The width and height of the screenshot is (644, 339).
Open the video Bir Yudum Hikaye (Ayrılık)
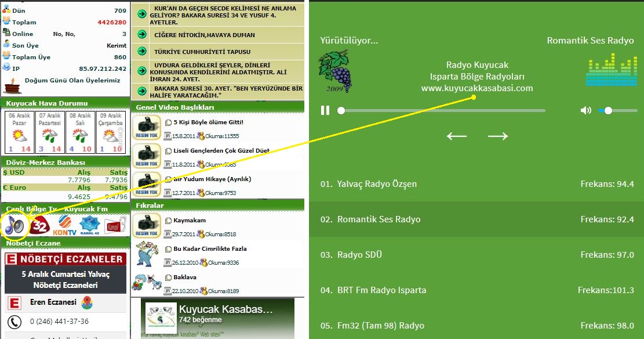click(x=212, y=179)
